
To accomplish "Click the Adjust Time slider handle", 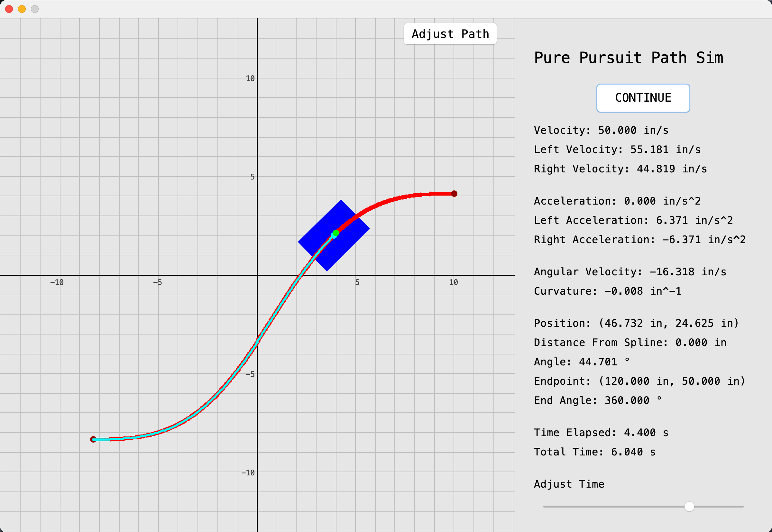I will (689, 506).
